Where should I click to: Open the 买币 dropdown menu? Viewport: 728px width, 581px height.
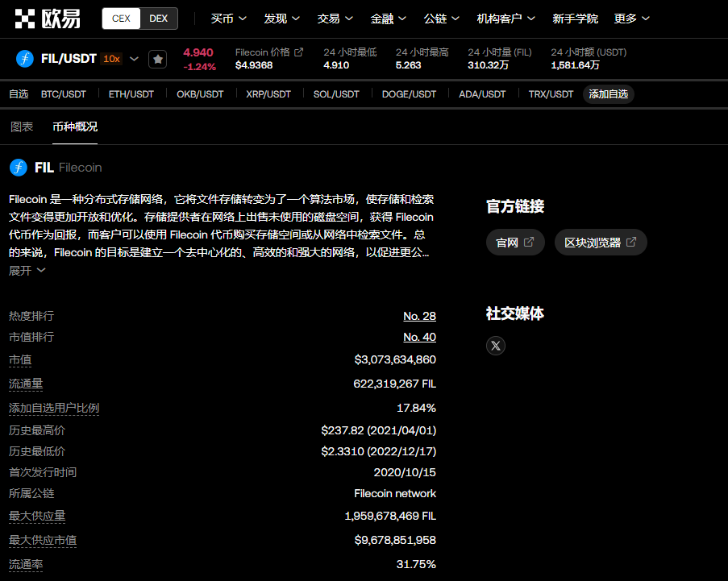click(228, 19)
